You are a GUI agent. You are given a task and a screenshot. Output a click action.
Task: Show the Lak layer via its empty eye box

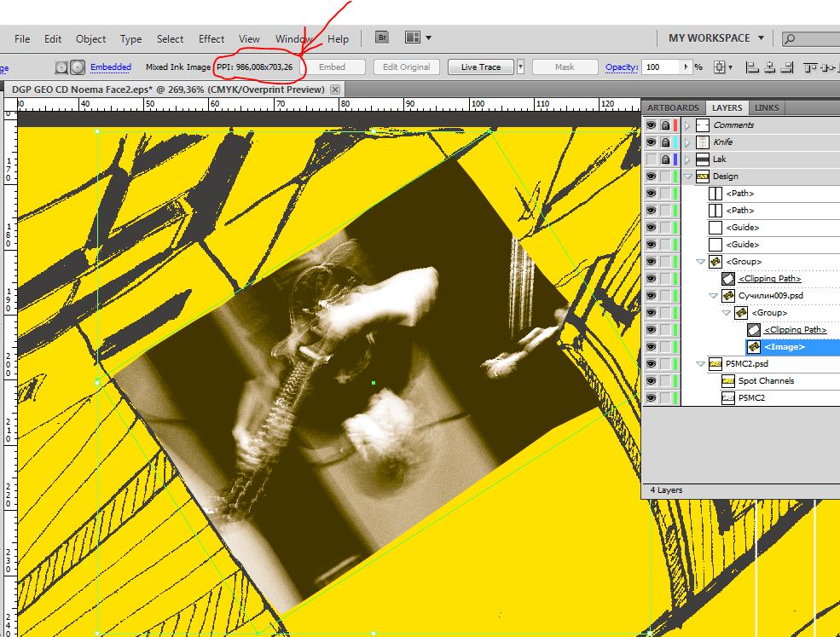651,159
